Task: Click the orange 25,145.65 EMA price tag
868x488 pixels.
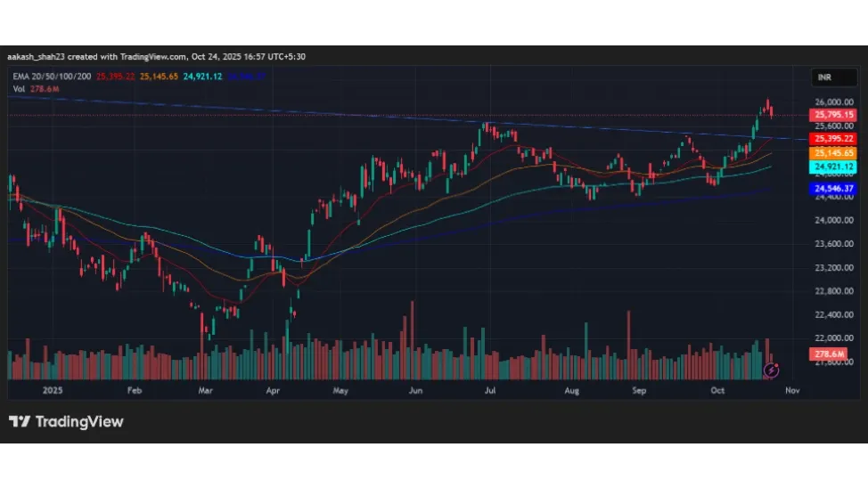Action: click(832, 153)
